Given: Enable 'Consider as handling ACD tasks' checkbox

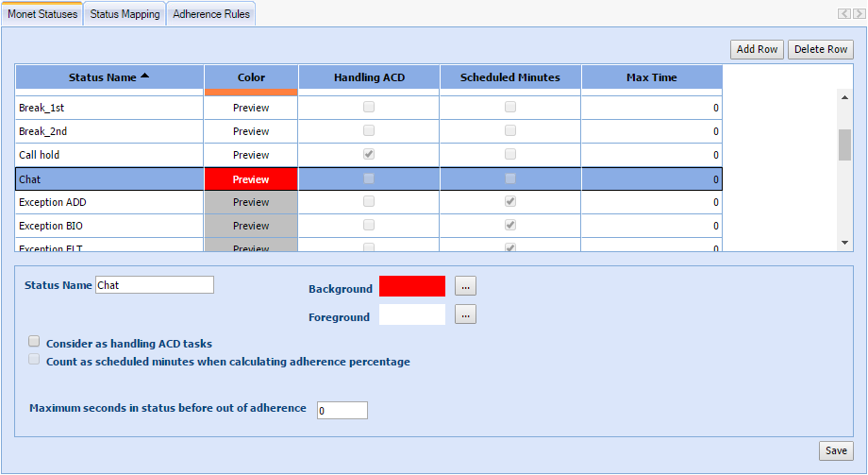Looking at the screenshot, I should [35, 342].
